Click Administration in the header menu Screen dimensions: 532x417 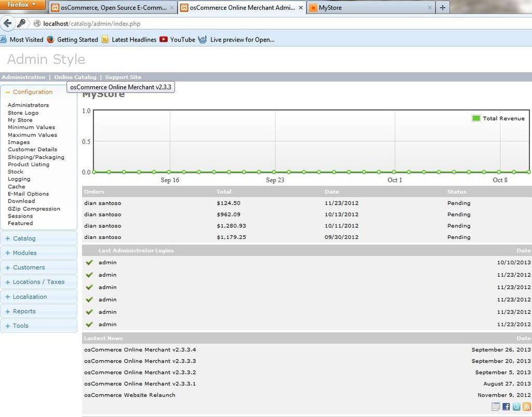(x=23, y=77)
